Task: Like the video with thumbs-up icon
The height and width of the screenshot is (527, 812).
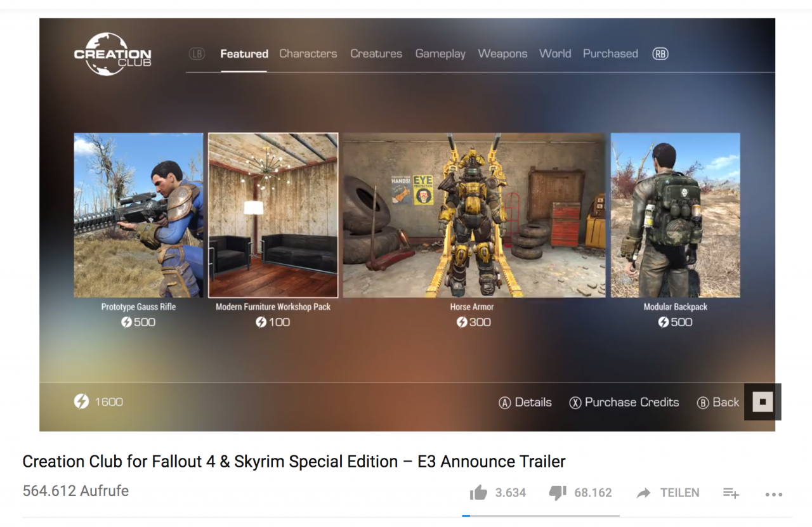Action: [479, 493]
